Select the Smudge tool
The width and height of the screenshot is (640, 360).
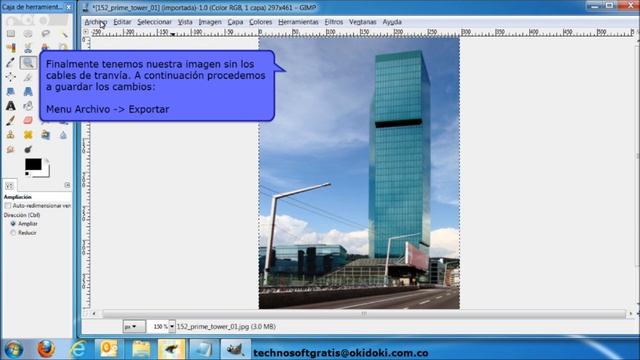pyautogui.click(x=11, y=149)
